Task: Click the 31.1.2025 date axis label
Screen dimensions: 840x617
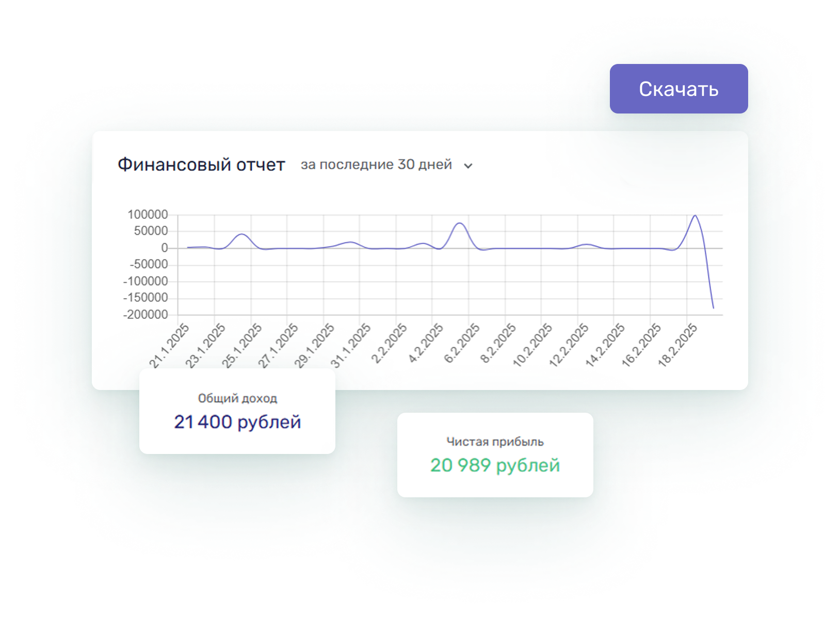Action: pos(351,346)
